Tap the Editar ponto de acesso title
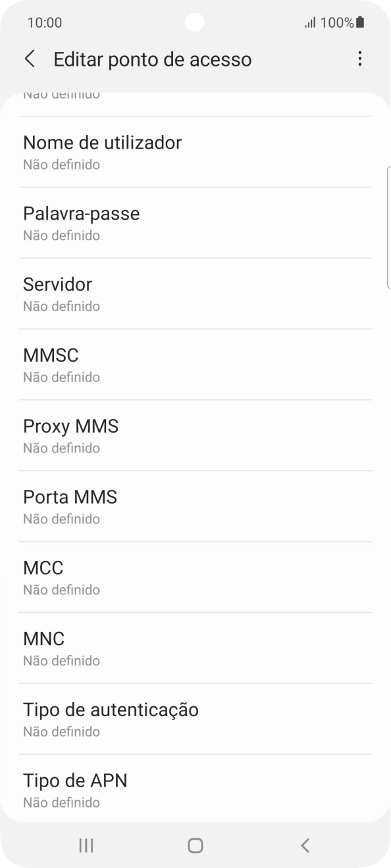 [151, 59]
